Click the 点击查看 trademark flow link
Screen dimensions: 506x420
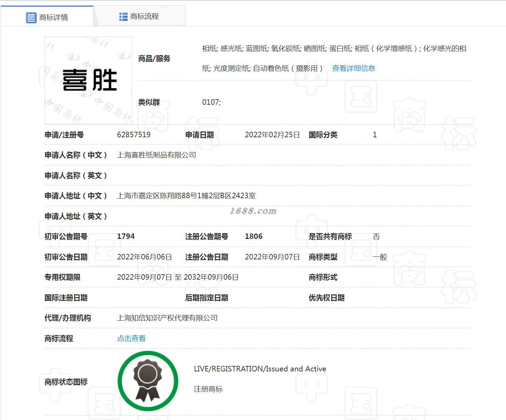131,339
